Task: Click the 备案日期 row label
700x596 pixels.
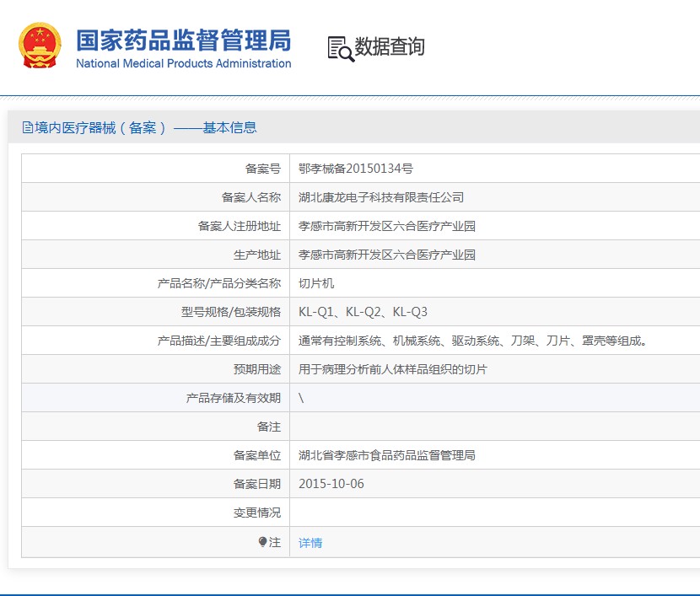Action: pyautogui.click(x=257, y=484)
